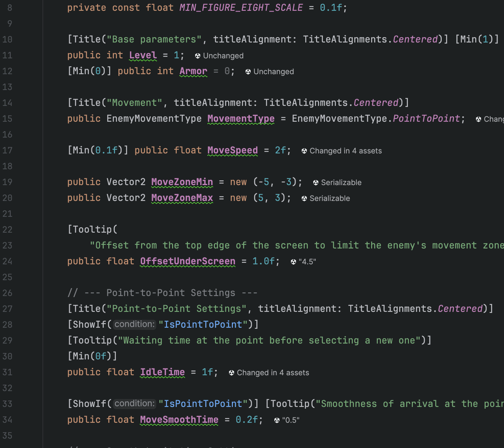Viewport: 504px width, 448px height.
Task: Click the [Min(0.1f)] attribute on line 17
Action: click(x=98, y=150)
